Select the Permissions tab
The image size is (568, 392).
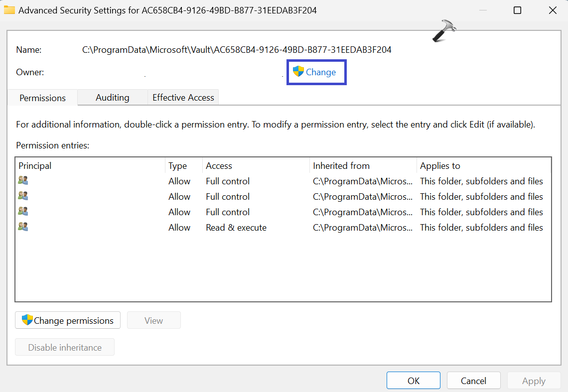[x=42, y=98]
